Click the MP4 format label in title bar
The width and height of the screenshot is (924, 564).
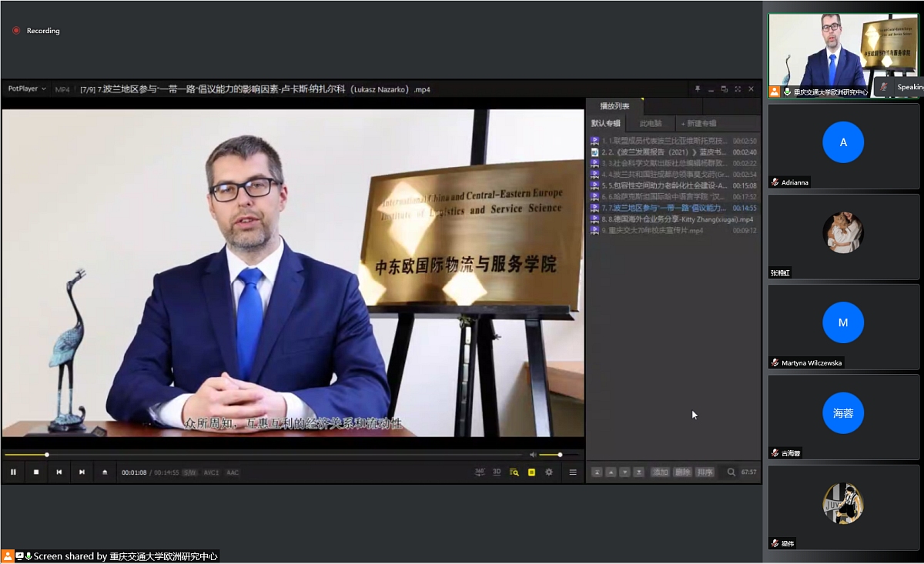pos(62,89)
